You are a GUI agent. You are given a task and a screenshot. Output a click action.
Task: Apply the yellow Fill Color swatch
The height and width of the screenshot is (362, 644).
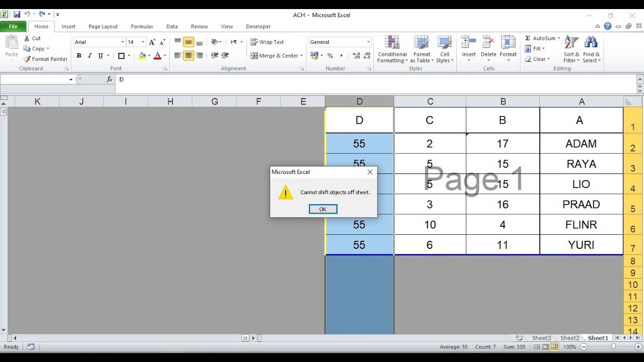coord(142,56)
